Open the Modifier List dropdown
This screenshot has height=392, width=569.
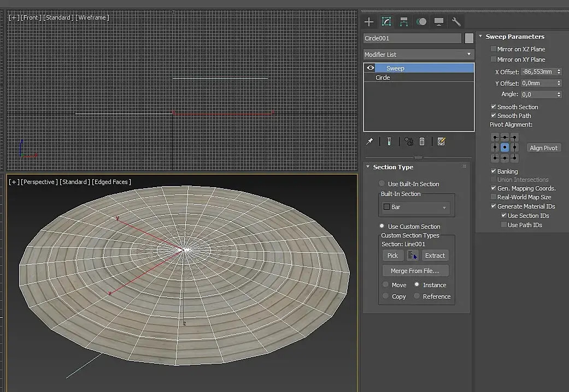419,55
